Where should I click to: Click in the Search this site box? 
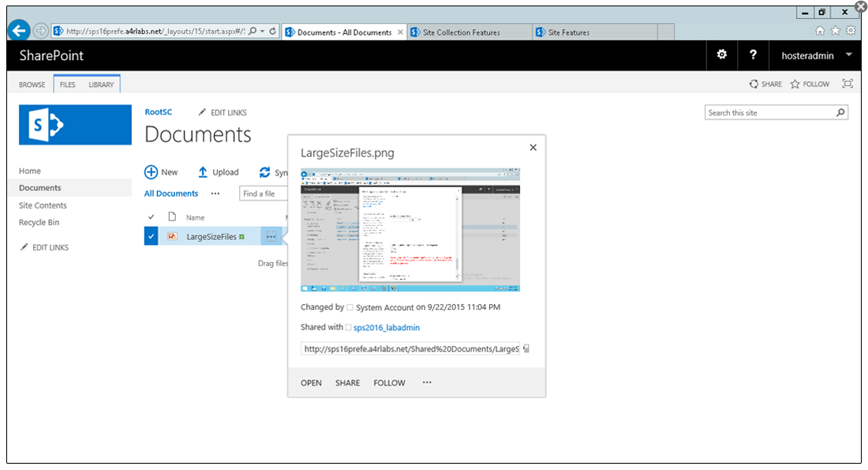pyautogui.click(x=769, y=112)
